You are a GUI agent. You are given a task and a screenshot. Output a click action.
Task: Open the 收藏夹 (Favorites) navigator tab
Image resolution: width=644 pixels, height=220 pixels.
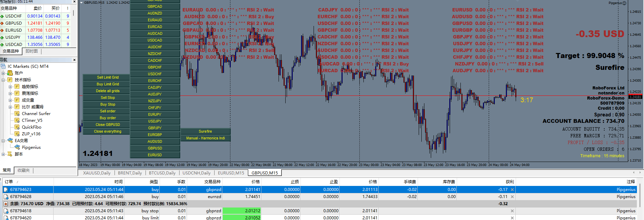tap(24, 170)
